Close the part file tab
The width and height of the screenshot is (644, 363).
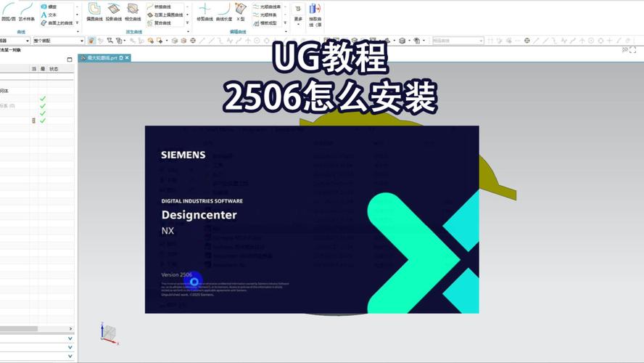(x=127, y=58)
